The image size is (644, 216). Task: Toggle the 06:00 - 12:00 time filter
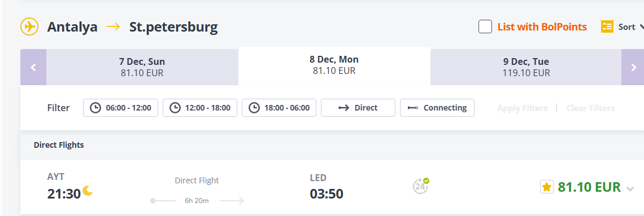[x=121, y=108]
